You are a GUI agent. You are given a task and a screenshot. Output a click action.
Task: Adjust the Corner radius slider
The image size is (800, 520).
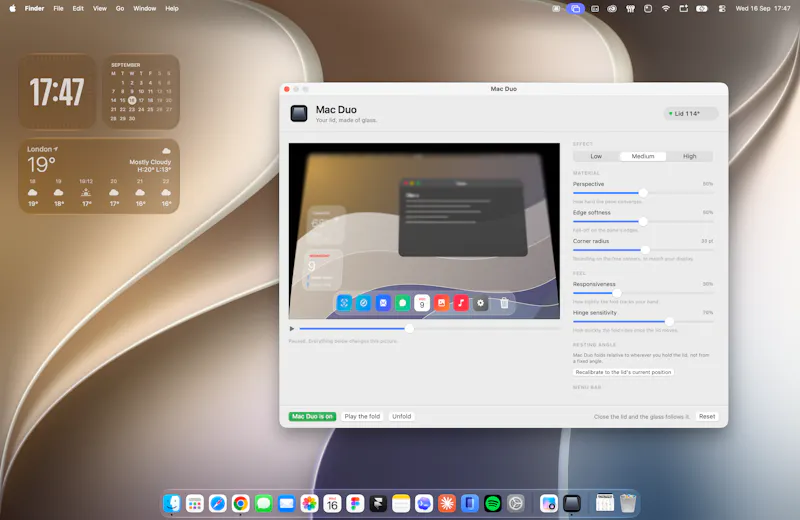(645, 250)
